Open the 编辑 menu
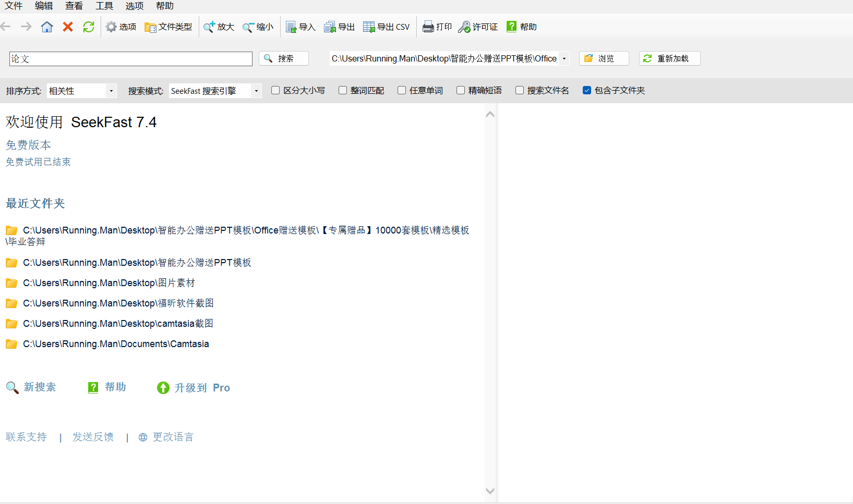The height and width of the screenshot is (504, 853). pyautogui.click(x=44, y=6)
